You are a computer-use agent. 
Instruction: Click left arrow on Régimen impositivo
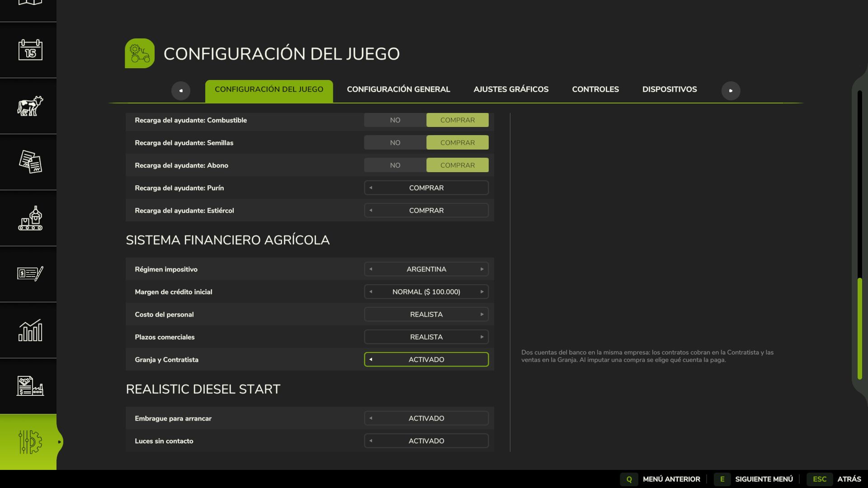[371, 269]
